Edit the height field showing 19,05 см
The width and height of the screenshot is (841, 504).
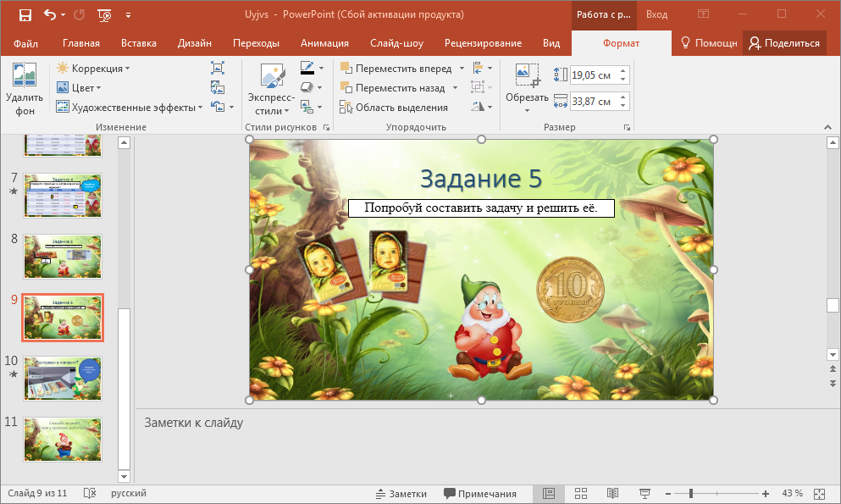[x=594, y=75]
